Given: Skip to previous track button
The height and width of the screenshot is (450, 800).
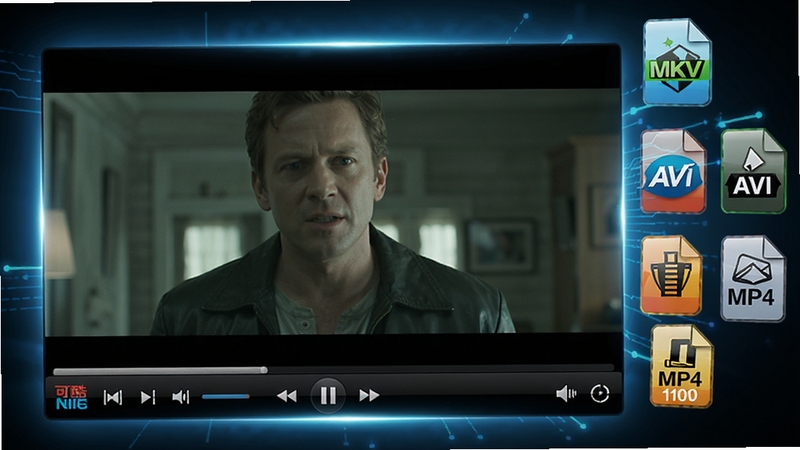Looking at the screenshot, I should (113, 397).
